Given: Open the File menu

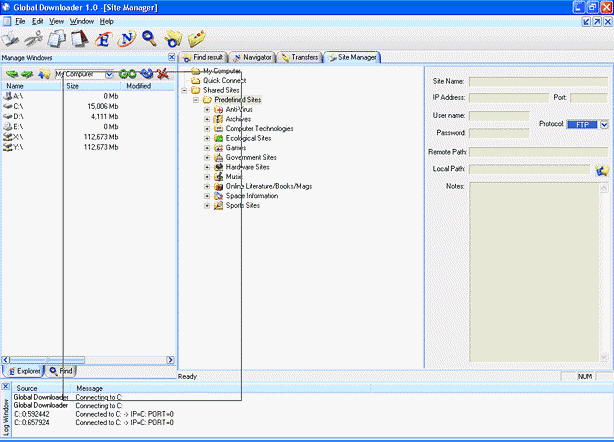Looking at the screenshot, I should (x=20, y=21).
